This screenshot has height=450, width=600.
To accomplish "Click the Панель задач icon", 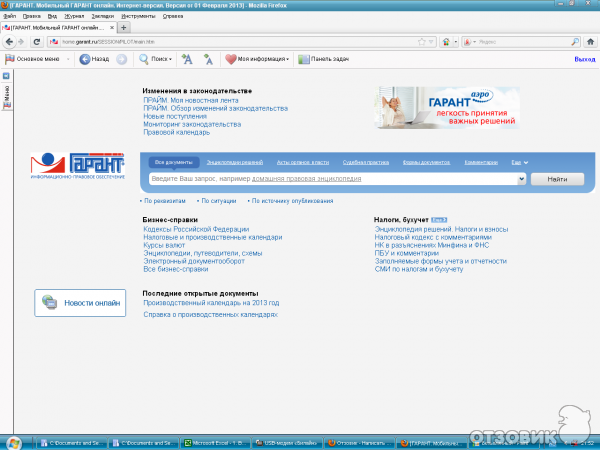I will point(303,59).
